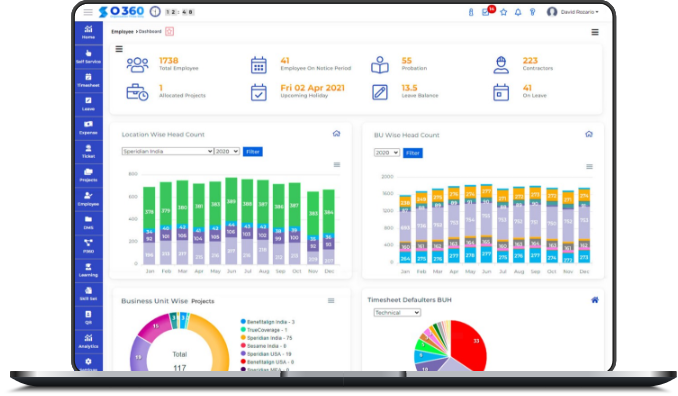Click Filter button for BU Wise Head Count

pyautogui.click(x=413, y=153)
